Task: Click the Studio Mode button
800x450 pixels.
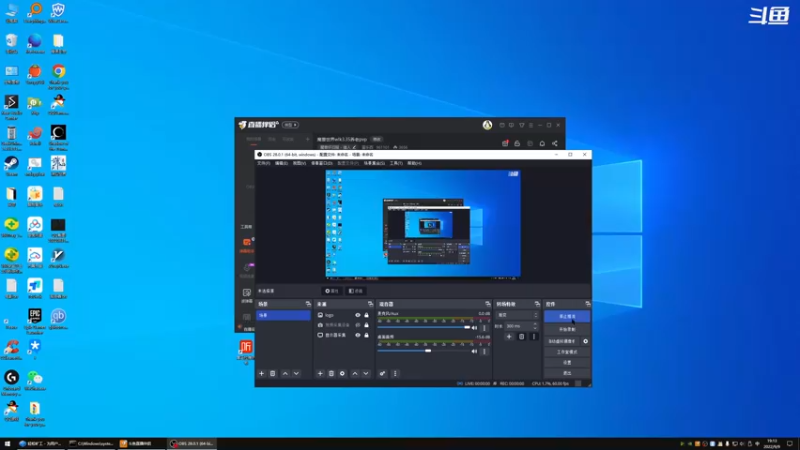Action: (x=567, y=352)
